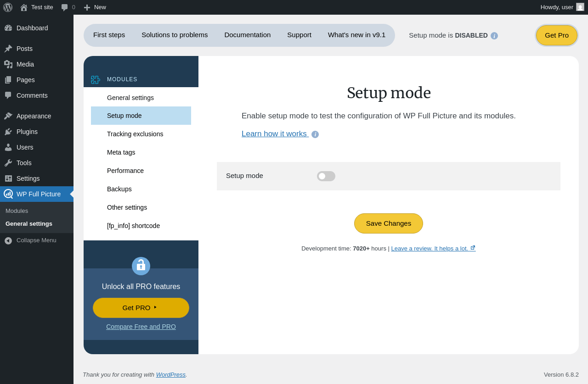Open WP Full Picture menu
Image resolution: width=588 pixels, height=384 pixels.
pos(39,194)
